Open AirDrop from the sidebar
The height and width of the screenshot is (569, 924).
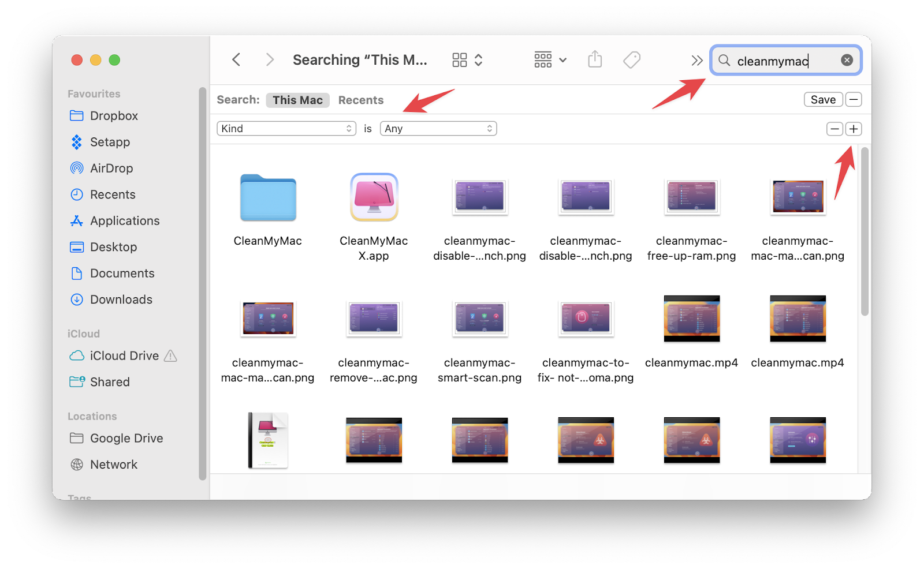click(x=77, y=168)
